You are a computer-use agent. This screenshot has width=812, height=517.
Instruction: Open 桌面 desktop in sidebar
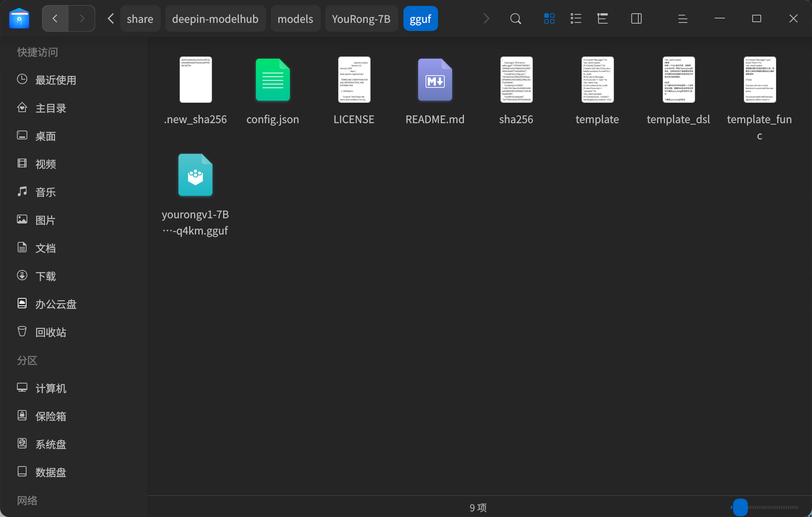[74, 136]
